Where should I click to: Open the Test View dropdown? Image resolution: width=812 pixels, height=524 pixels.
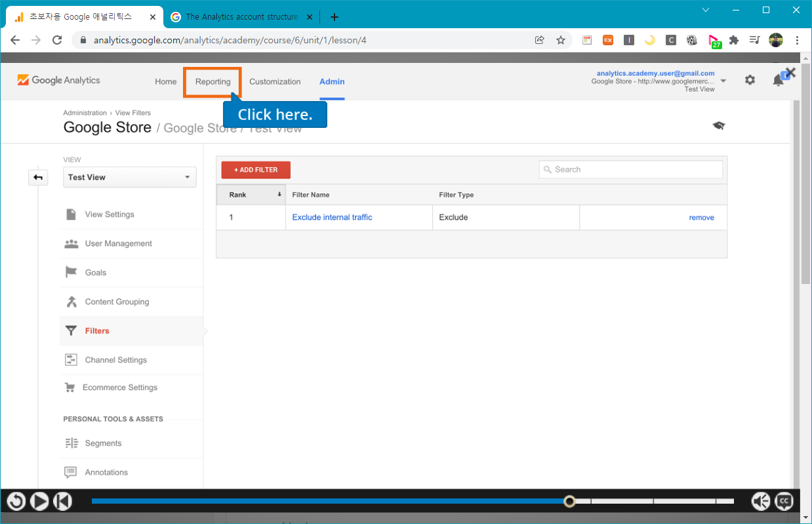[x=130, y=177]
